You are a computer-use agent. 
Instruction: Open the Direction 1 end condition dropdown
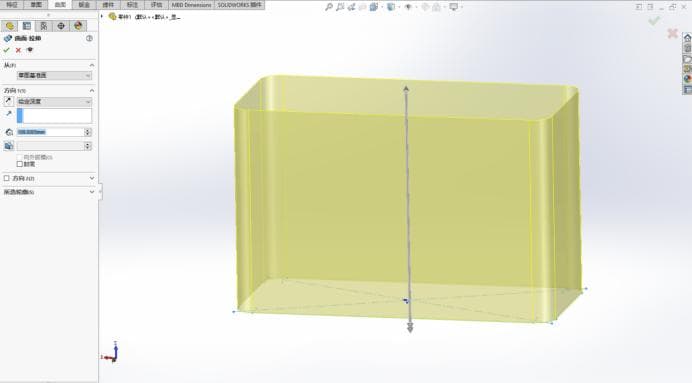pyautogui.click(x=54, y=101)
